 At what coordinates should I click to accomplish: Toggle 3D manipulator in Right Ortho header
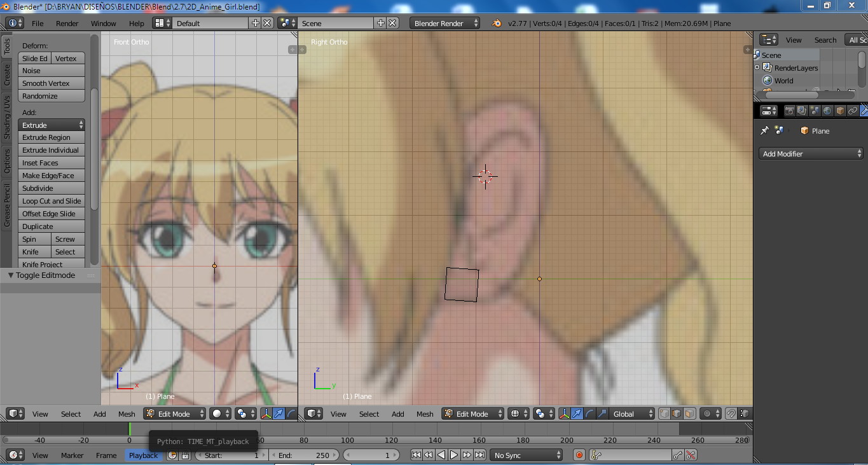[565, 413]
